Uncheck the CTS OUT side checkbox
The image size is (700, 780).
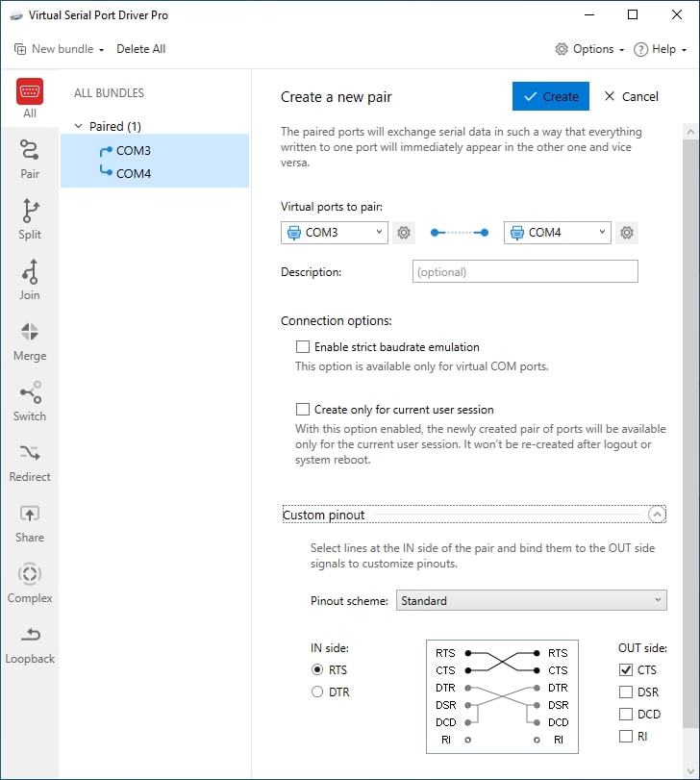coord(626,669)
